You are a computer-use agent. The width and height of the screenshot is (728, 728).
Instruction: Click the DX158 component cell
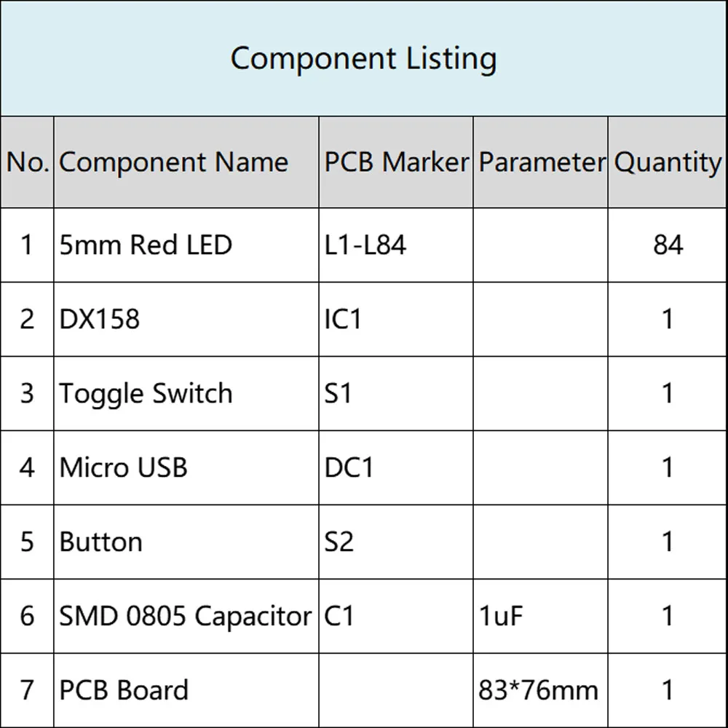[x=186, y=319]
